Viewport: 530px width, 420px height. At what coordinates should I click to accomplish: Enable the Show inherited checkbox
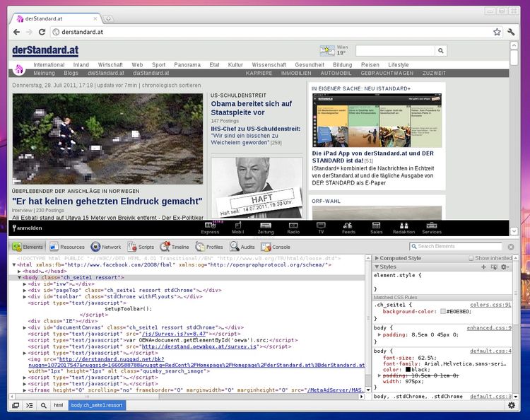[x=471, y=258]
